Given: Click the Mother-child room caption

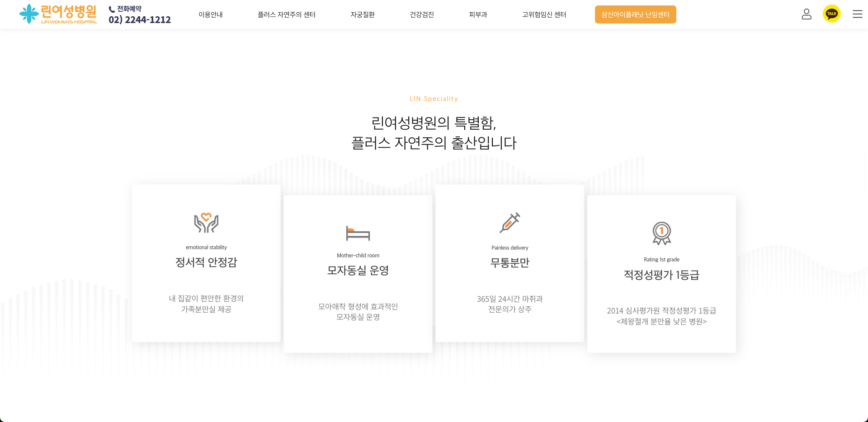Looking at the screenshot, I should coord(358,256).
